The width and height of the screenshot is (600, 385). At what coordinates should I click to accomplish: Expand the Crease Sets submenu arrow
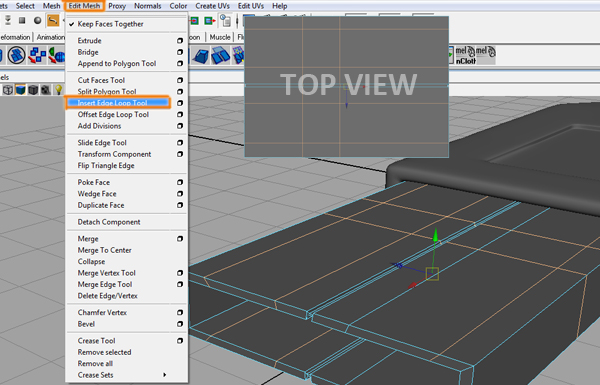click(165, 375)
